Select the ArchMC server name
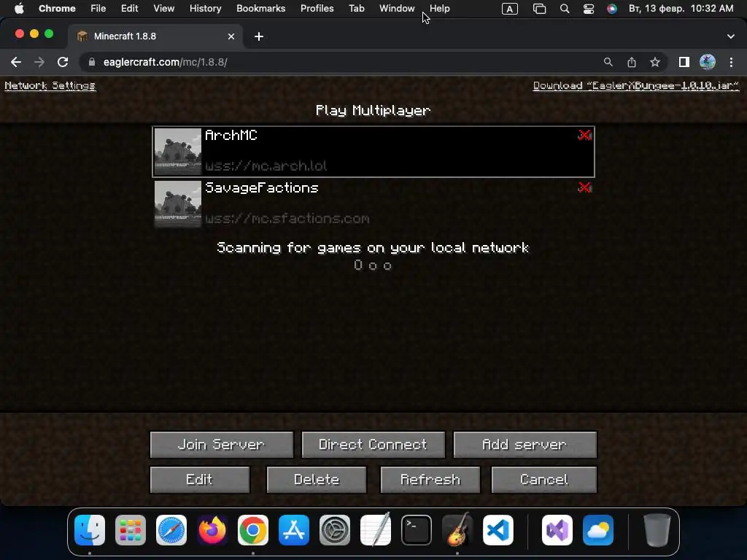The image size is (747, 560). pos(231,135)
